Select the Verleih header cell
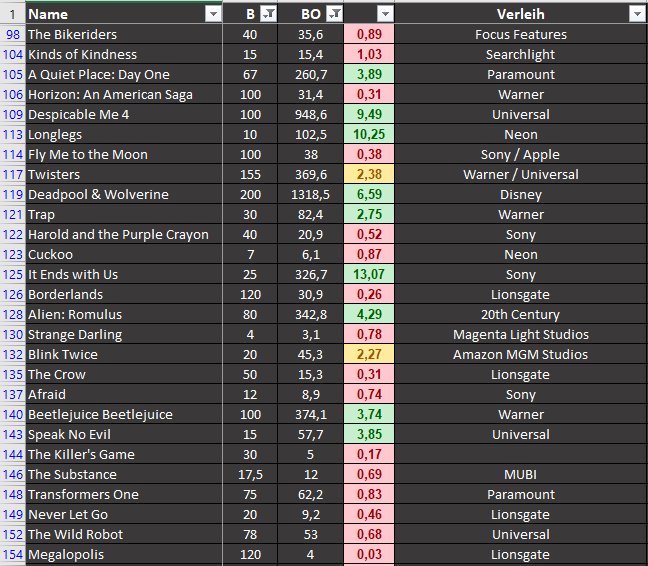Viewport: 648px width, 566px height. pos(521,14)
